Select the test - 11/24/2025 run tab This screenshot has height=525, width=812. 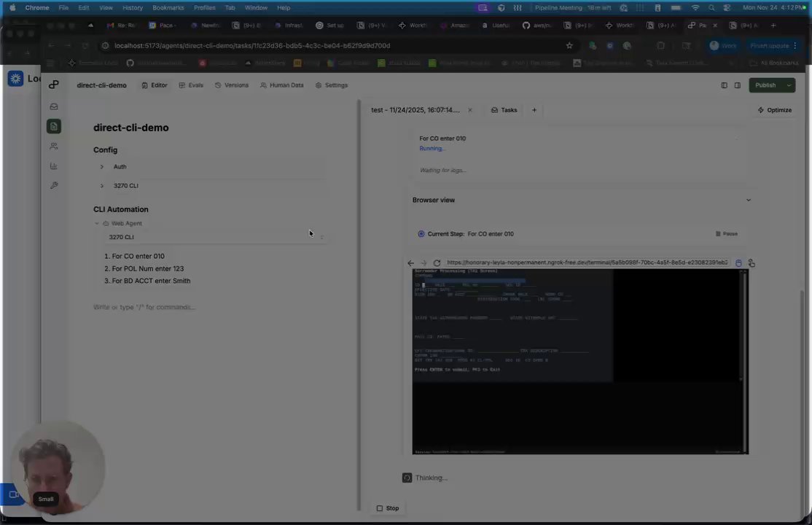(415, 110)
